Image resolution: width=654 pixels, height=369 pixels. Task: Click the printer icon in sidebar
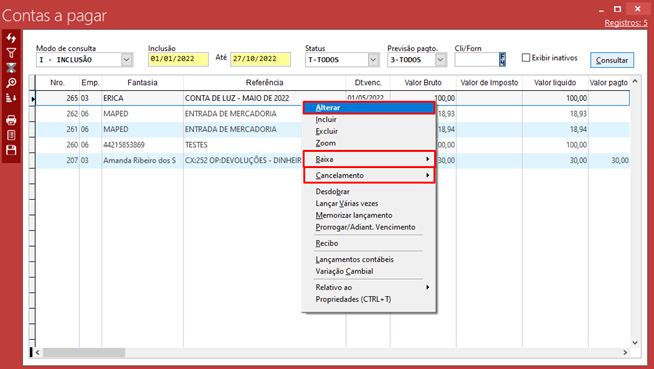pos(11,120)
